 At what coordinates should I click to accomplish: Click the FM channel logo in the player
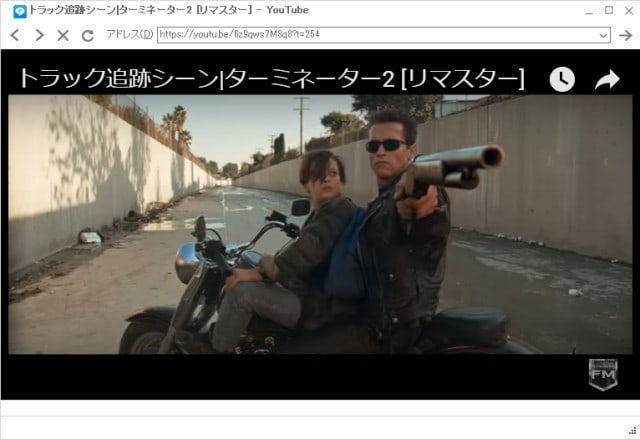[603, 374]
